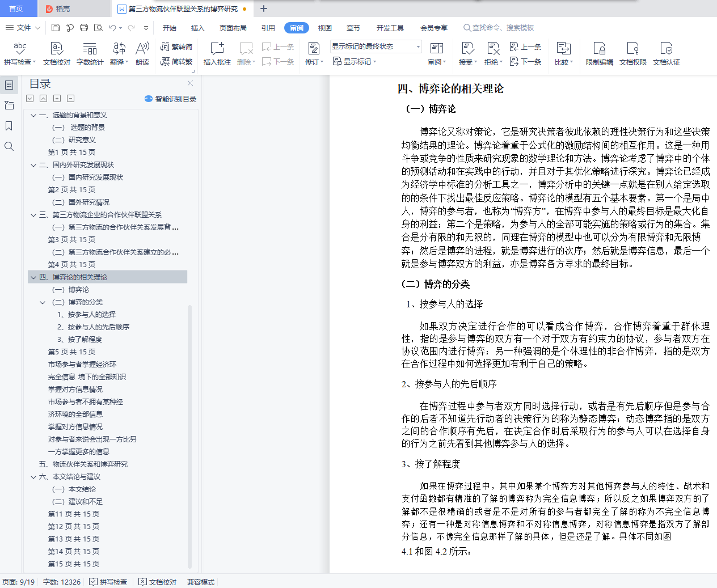Open print preview from the quick access bar
717x588 pixels.
pos(98,28)
